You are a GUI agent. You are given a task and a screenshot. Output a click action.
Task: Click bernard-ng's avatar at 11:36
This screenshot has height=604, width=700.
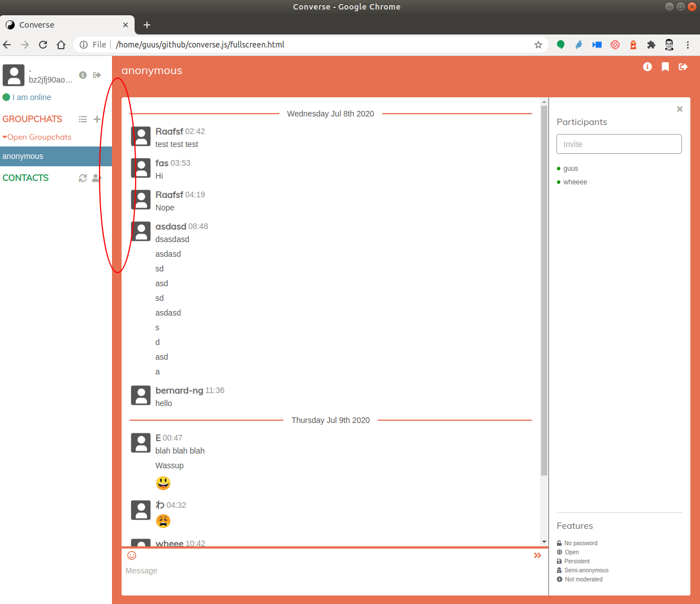point(141,395)
